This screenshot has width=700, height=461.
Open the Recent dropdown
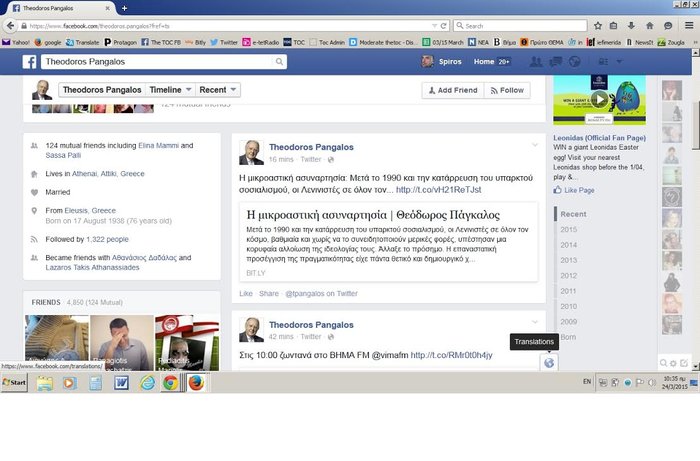click(x=217, y=90)
